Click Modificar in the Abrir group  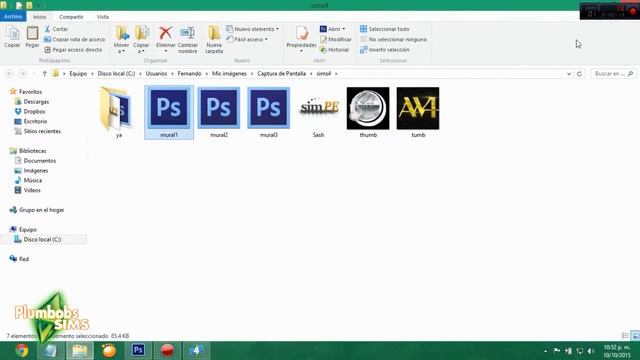[x=336, y=40]
